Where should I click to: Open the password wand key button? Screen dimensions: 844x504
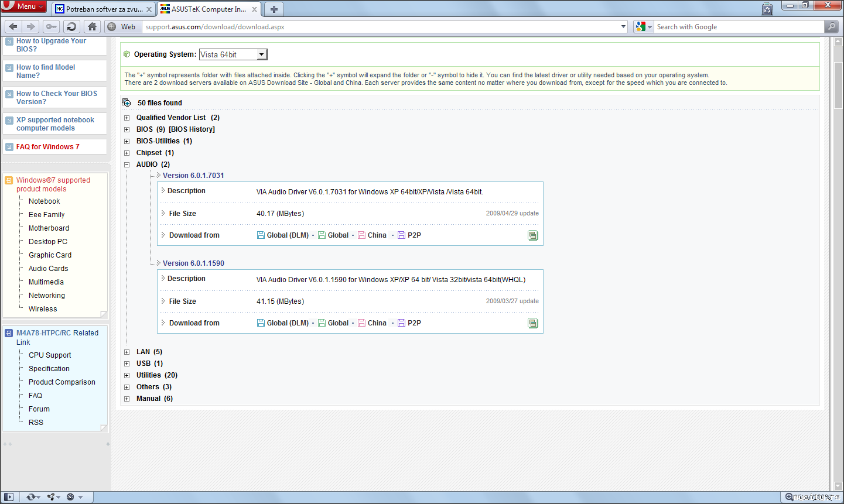pos(51,26)
